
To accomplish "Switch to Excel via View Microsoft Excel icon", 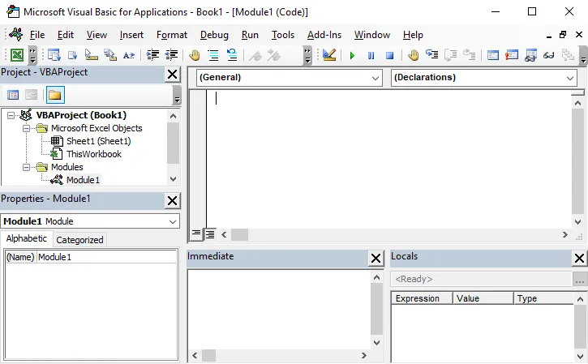I will (x=17, y=55).
